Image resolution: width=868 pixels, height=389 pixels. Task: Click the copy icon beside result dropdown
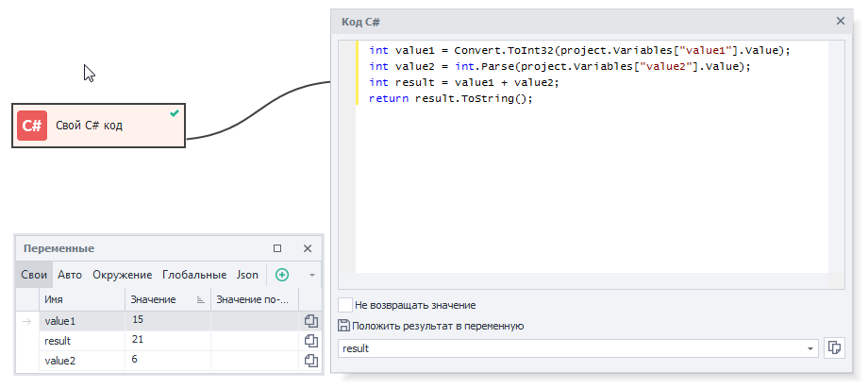833,348
